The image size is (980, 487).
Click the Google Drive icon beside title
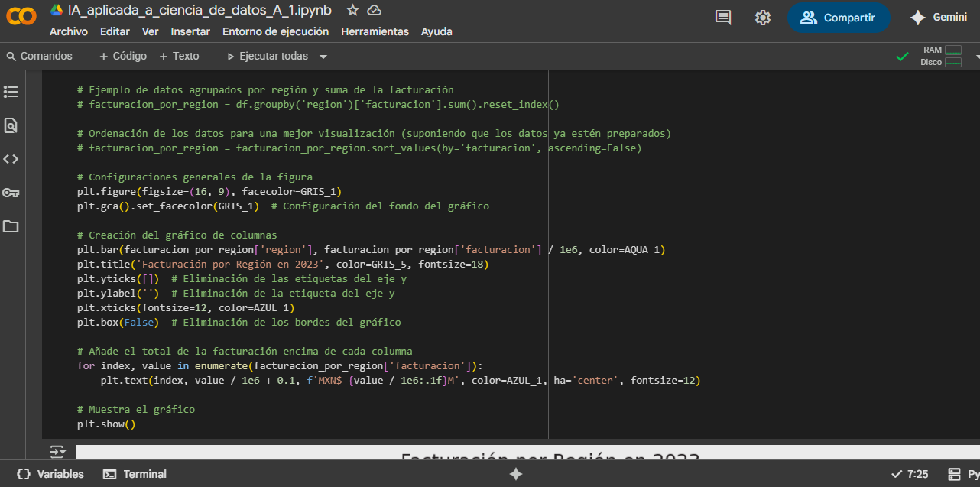coord(57,10)
